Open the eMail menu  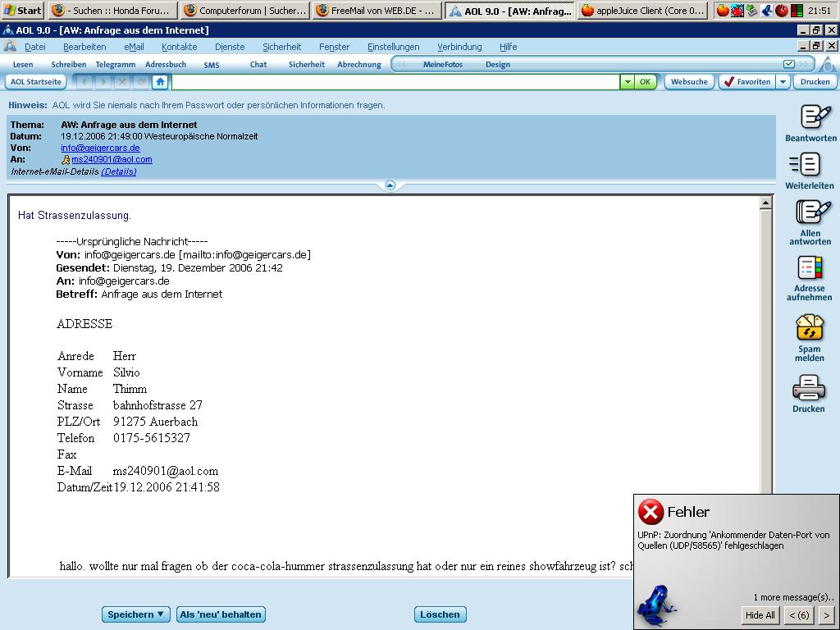(x=134, y=47)
